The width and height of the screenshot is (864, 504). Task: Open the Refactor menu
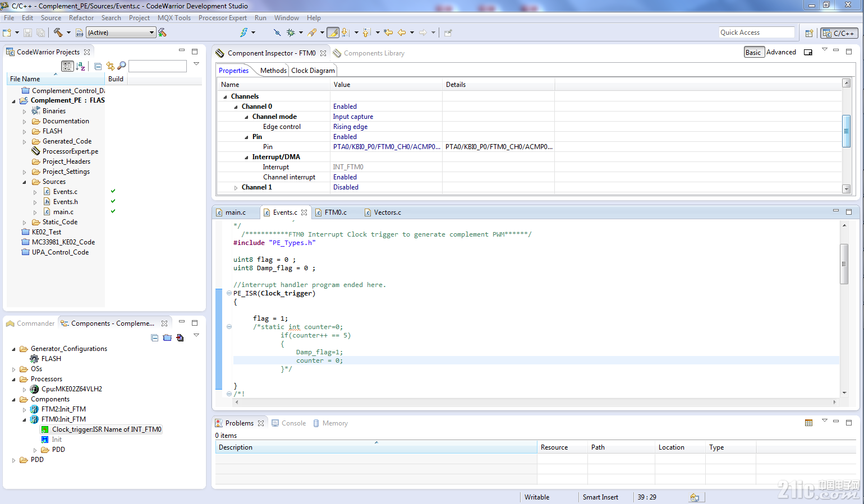[81, 18]
